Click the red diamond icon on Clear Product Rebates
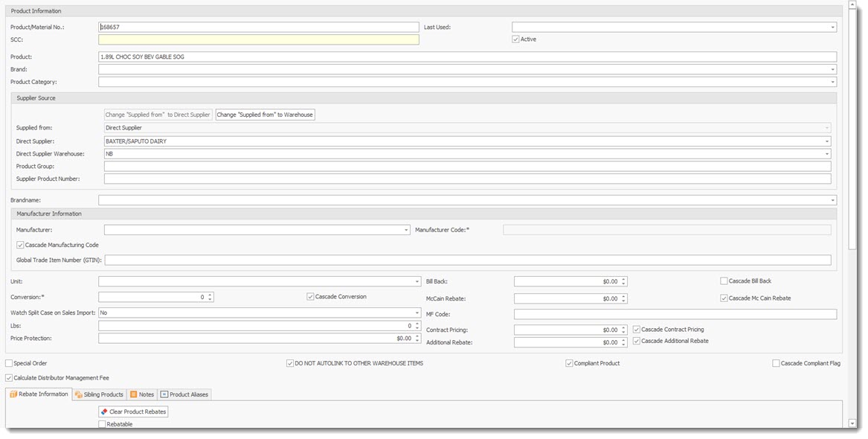The height and width of the screenshot is (439, 868). point(104,411)
